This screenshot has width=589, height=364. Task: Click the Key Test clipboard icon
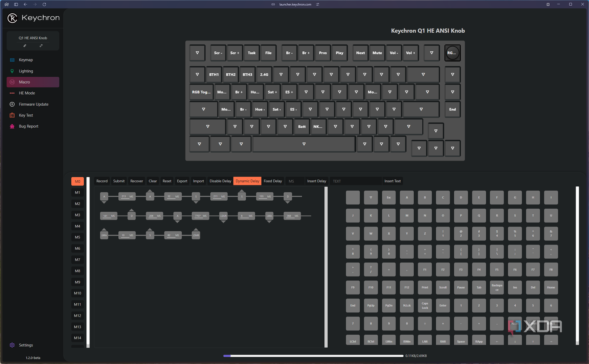coord(12,115)
